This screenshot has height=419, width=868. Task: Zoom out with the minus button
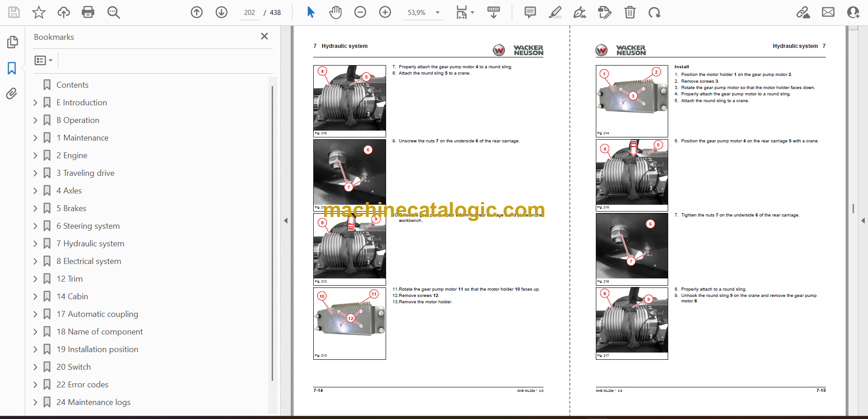click(360, 12)
